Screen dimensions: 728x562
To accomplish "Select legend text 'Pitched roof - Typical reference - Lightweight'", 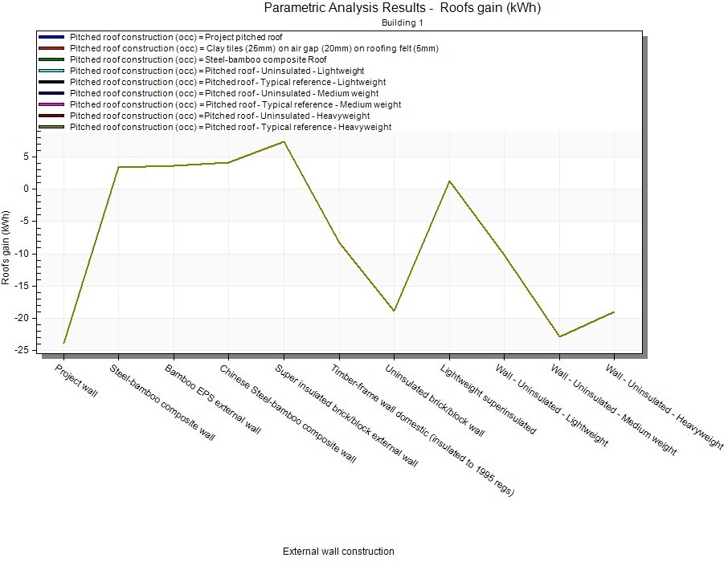I will [x=295, y=82].
